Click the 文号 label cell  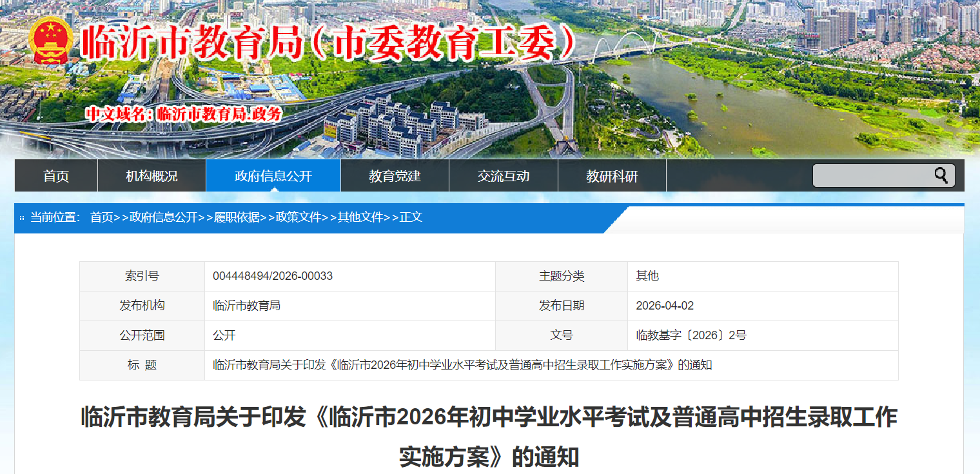coord(562,335)
